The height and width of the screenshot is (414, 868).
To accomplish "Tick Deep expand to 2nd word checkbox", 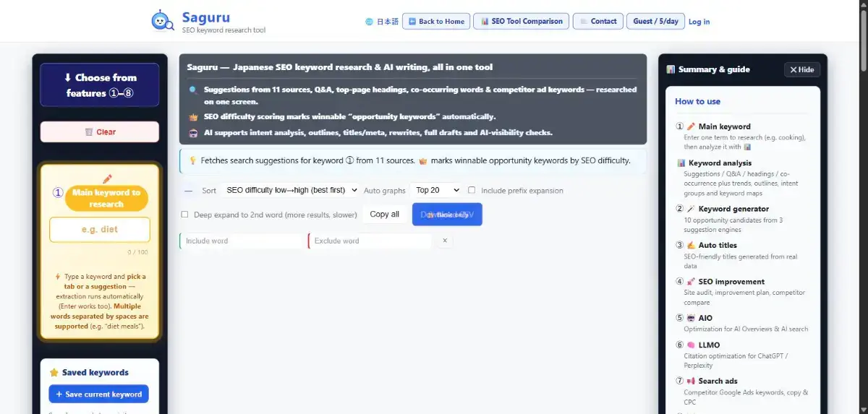I will tap(185, 215).
